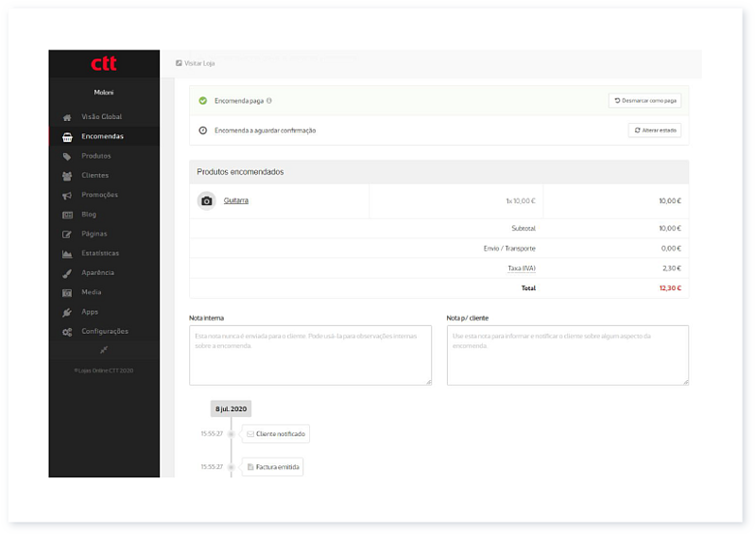Screen dimensions: 756x536
Task: Click the Blog newspaper icon
Action: (67, 216)
